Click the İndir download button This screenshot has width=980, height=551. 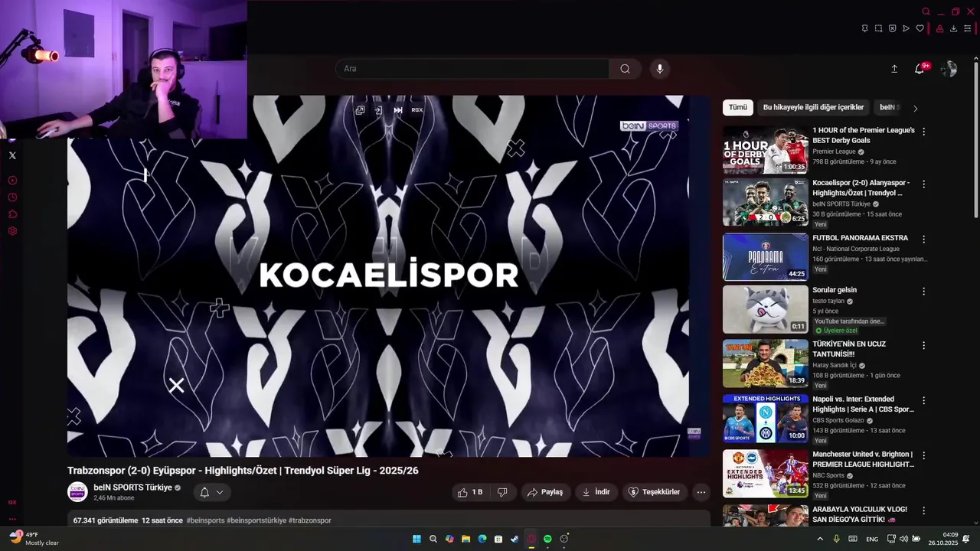pyautogui.click(x=596, y=492)
